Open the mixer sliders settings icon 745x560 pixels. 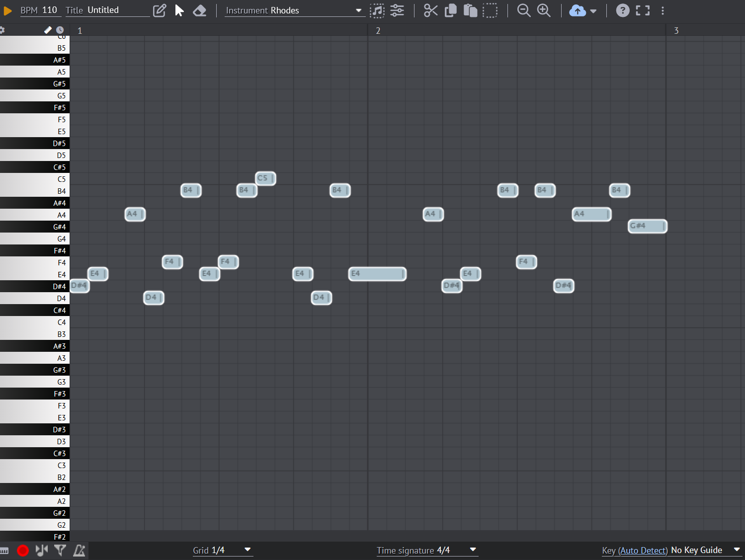coord(397,10)
